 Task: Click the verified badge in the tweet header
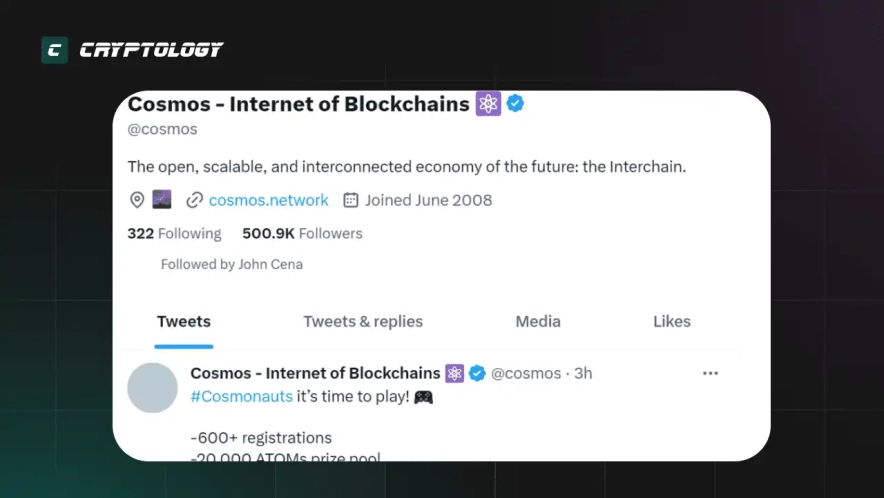[478, 373]
